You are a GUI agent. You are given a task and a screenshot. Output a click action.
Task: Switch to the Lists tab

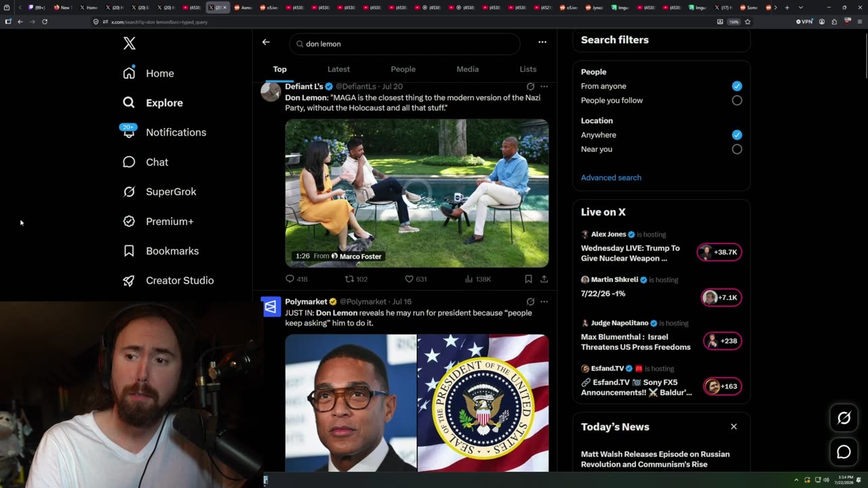[528, 69]
